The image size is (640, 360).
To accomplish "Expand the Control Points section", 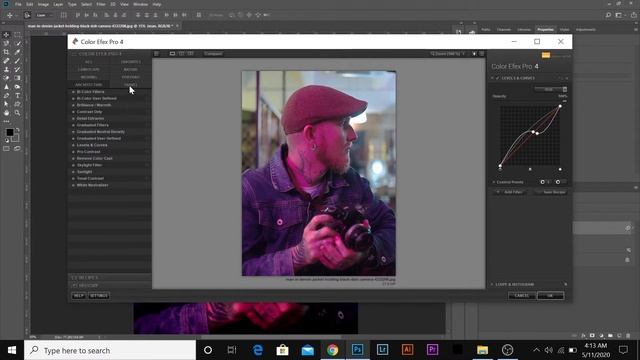I will [494, 182].
